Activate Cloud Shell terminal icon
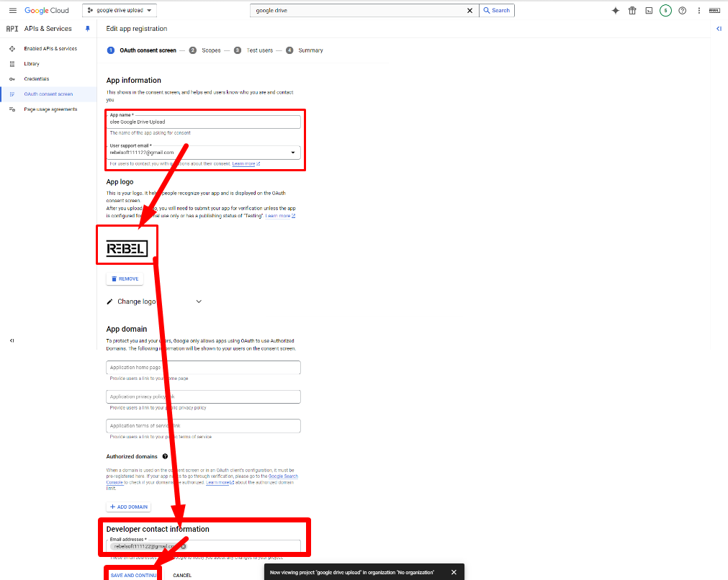This screenshot has height=580, width=728. coord(649,10)
